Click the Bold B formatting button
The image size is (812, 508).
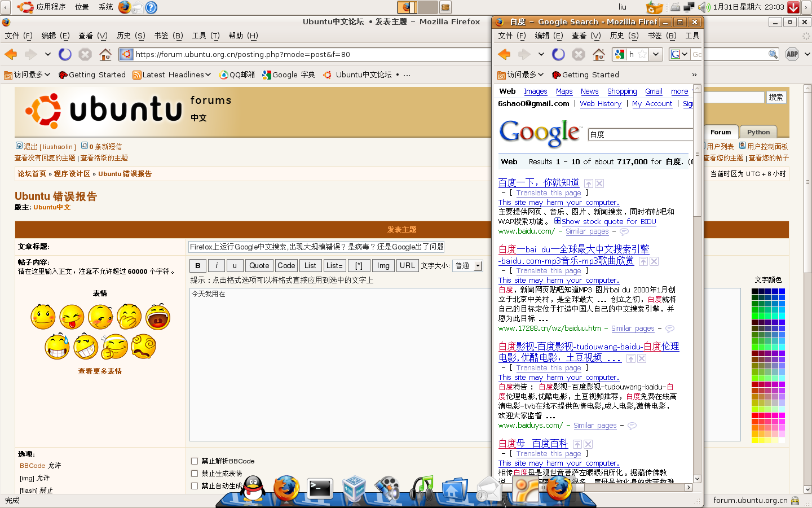click(198, 266)
